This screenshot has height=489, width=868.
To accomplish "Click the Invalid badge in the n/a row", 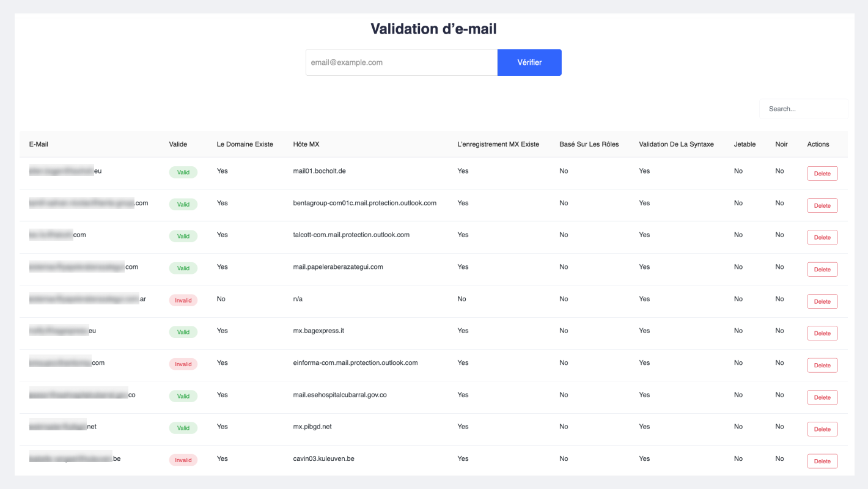I will pos(183,300).
